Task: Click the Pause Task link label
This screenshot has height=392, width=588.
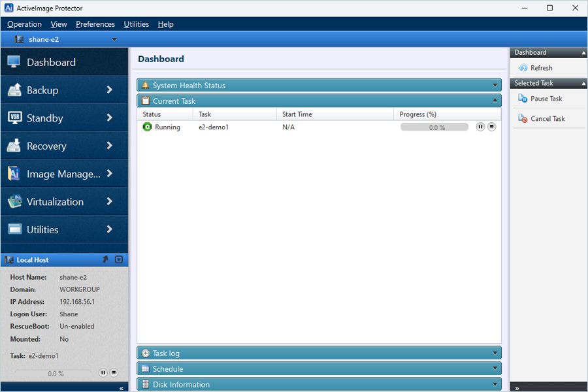Action: pos(546,99)
